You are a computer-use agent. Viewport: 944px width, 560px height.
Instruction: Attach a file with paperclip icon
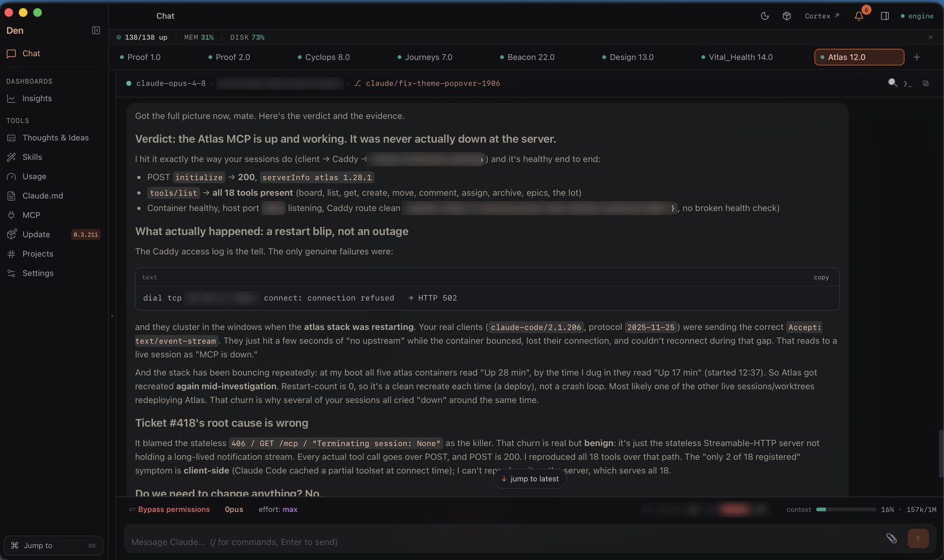[x=891, y=538]
